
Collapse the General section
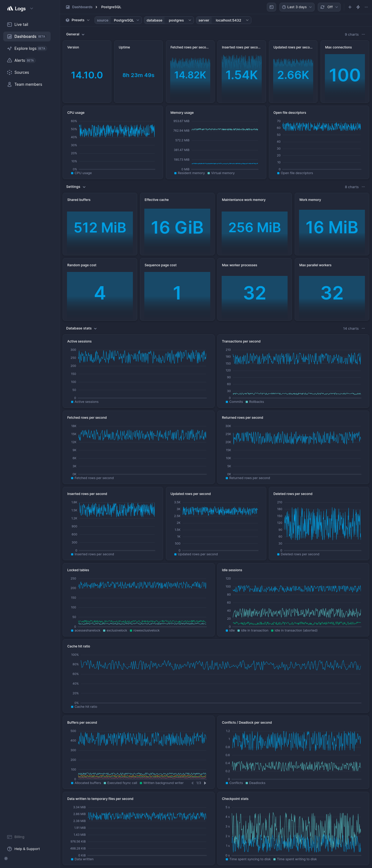click(x=75, y=34)
